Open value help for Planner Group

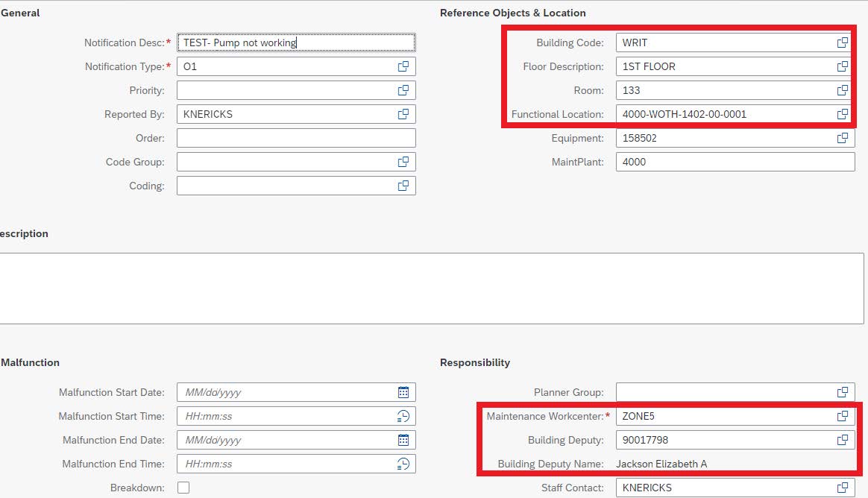pyautogui.click(x=843, y=392)
